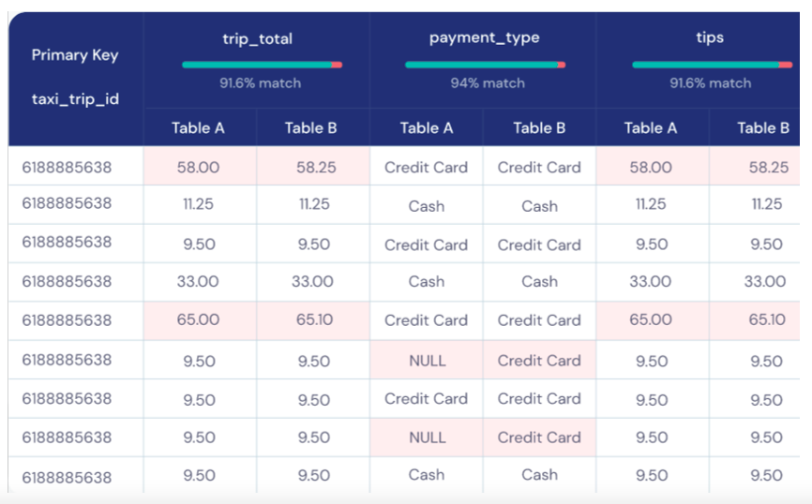The image size is (812, 504).
Task: Click the 58.00 cell under tips Table A
Action: [651, 168]
